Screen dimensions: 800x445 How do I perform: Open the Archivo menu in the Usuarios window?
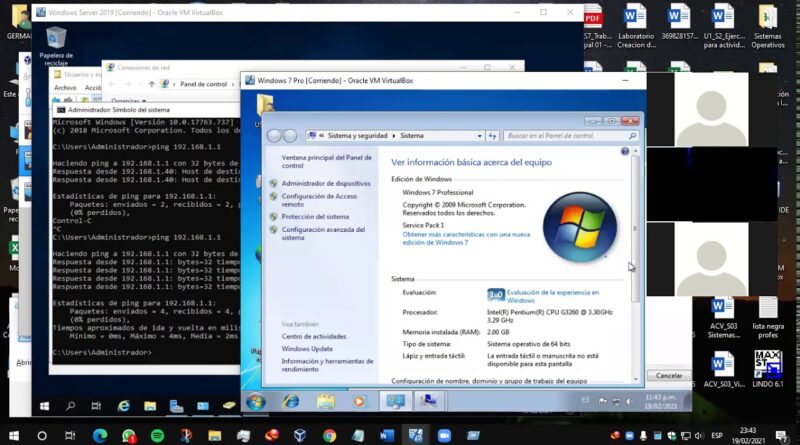[x=65, y=88]
